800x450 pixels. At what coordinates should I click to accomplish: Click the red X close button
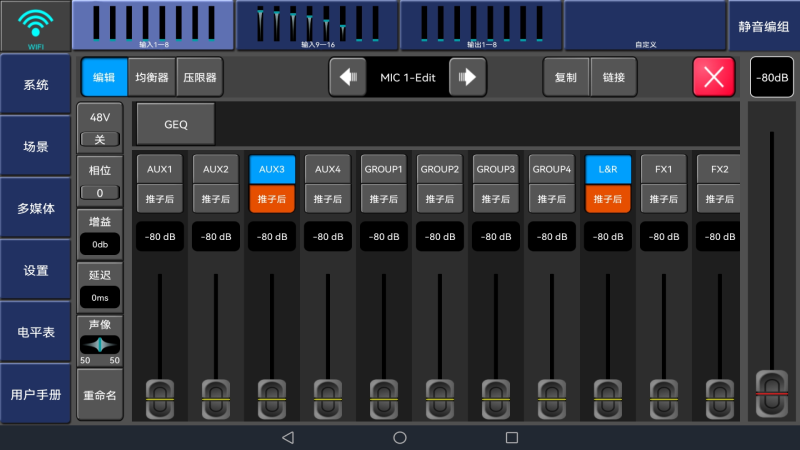click(x=713, y=77)
